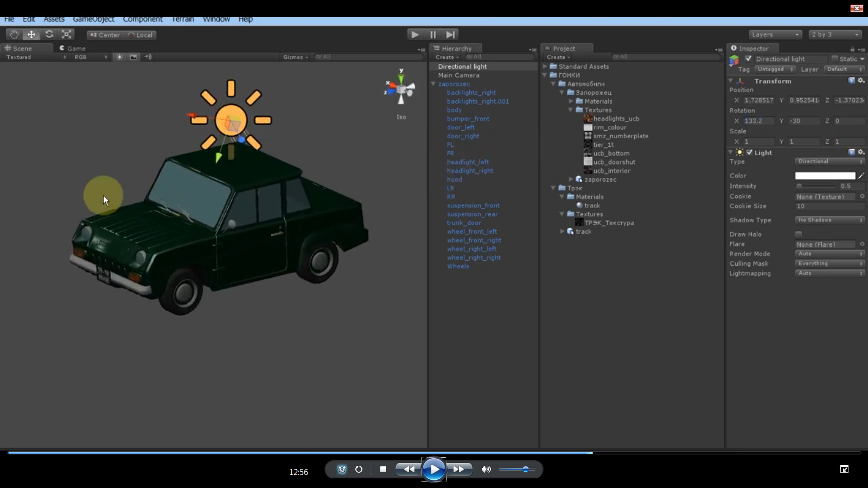Open the Layers dropdown in the toolbar
The width and height of the screenshot is (868, 488).
[775, 34]
